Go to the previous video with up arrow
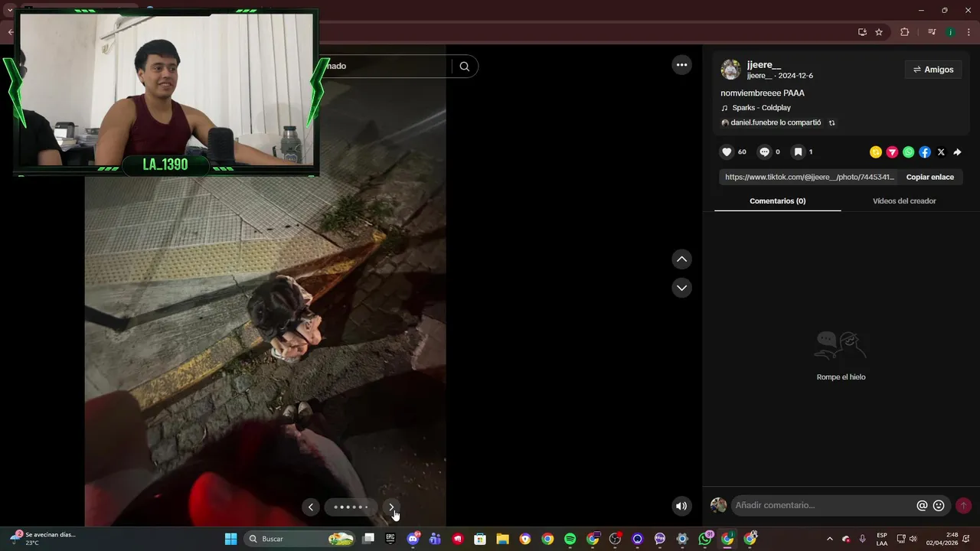The width and height of the screenshot is (980, 551). [681, 259]
